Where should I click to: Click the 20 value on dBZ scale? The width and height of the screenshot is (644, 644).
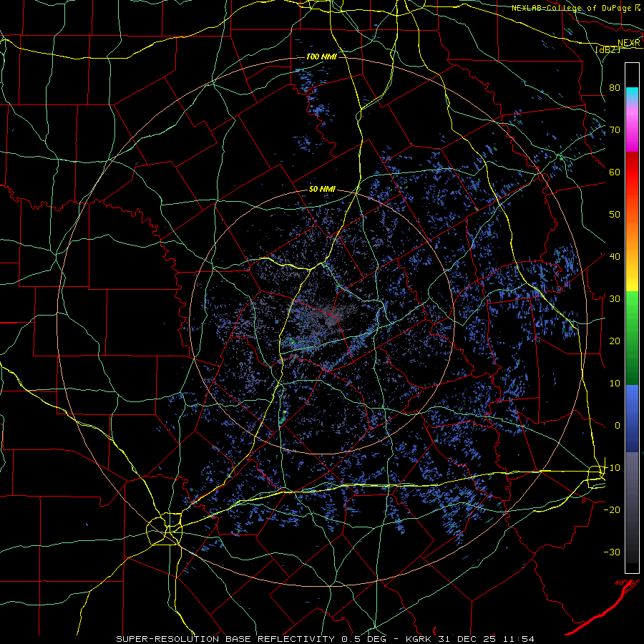click(x=615, y=341)
